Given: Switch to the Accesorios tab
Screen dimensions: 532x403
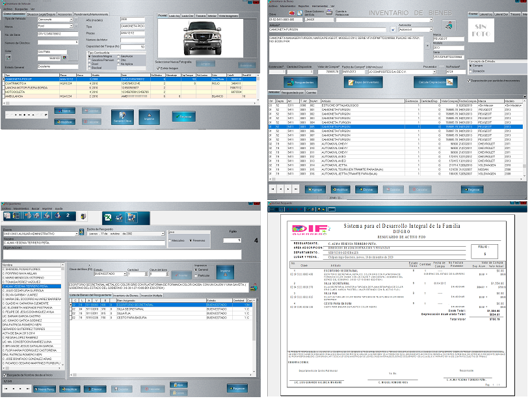Looking at the screenshot, I should pyautogui.click(x=64, y=13).
